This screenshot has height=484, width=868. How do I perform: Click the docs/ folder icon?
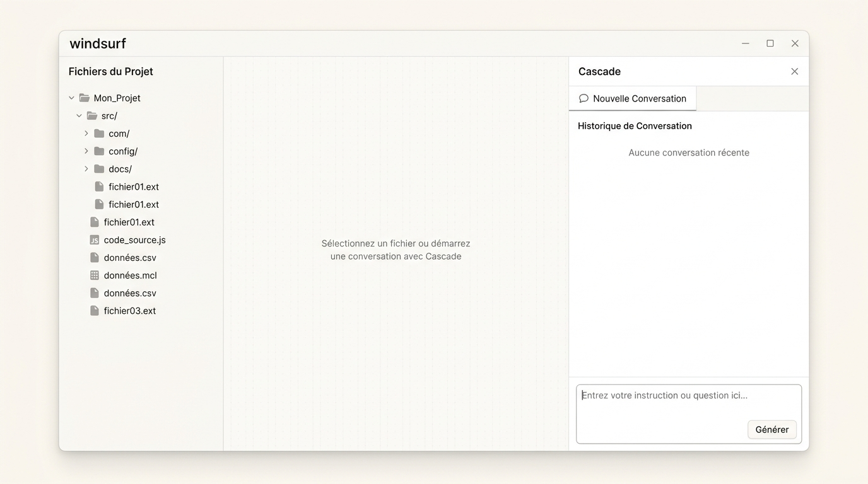[99, 169]
